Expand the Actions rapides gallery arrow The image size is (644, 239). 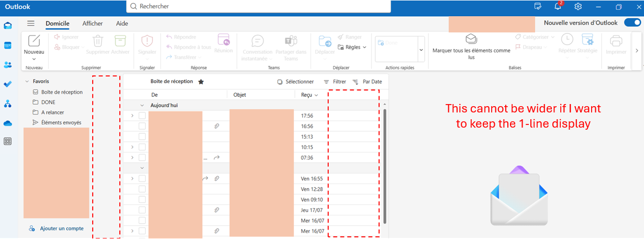[421, 50]
